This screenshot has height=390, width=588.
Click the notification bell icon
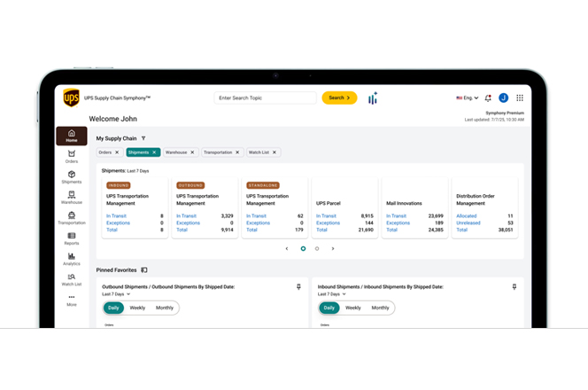point(488,98)
